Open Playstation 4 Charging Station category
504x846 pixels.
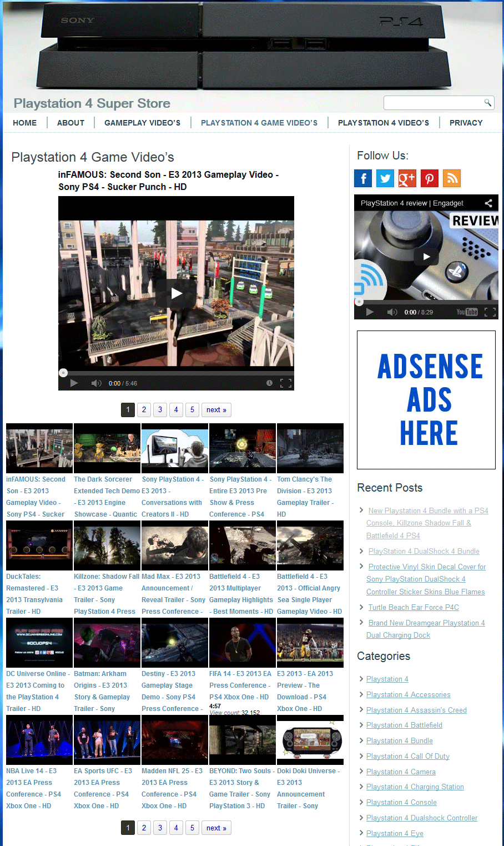415,787
